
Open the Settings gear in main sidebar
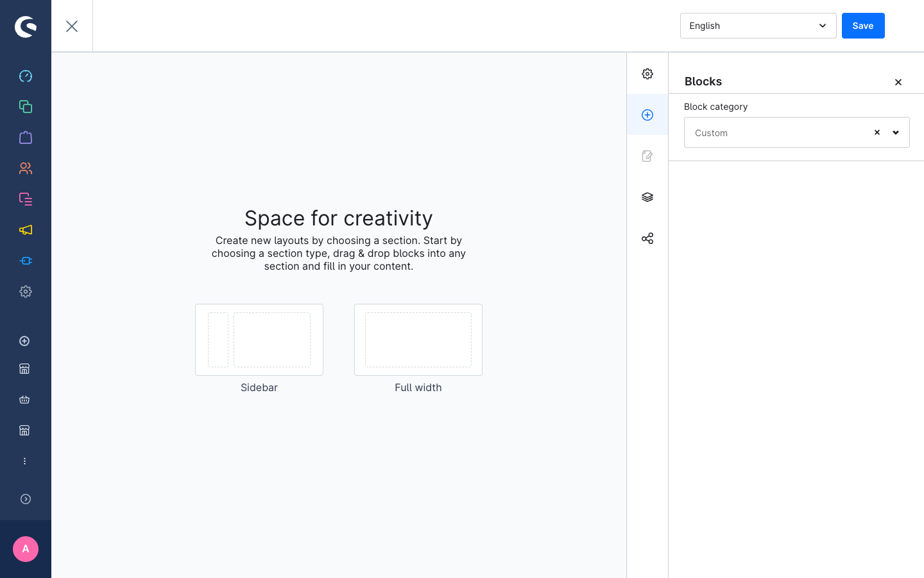26,292
